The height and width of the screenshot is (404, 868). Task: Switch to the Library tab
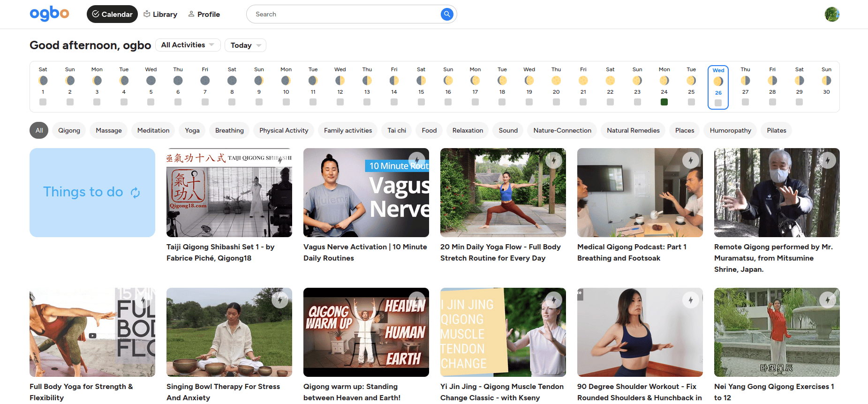coord(160,14)
